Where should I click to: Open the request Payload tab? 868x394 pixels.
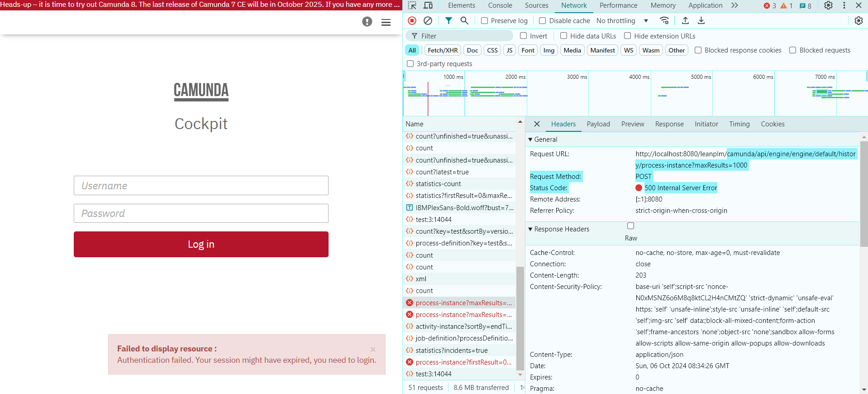click(598, 124)
